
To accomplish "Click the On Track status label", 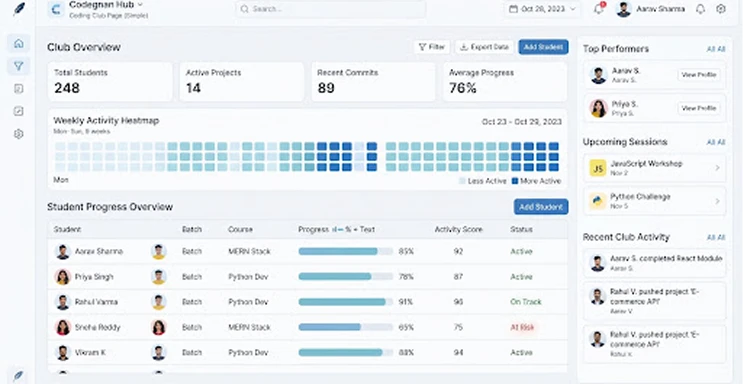I will [526, 302].
